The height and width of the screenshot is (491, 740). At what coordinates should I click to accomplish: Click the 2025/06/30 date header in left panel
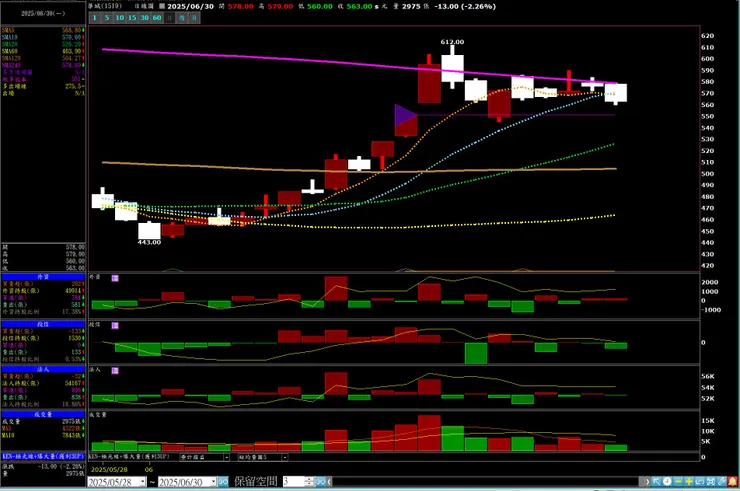43,13
